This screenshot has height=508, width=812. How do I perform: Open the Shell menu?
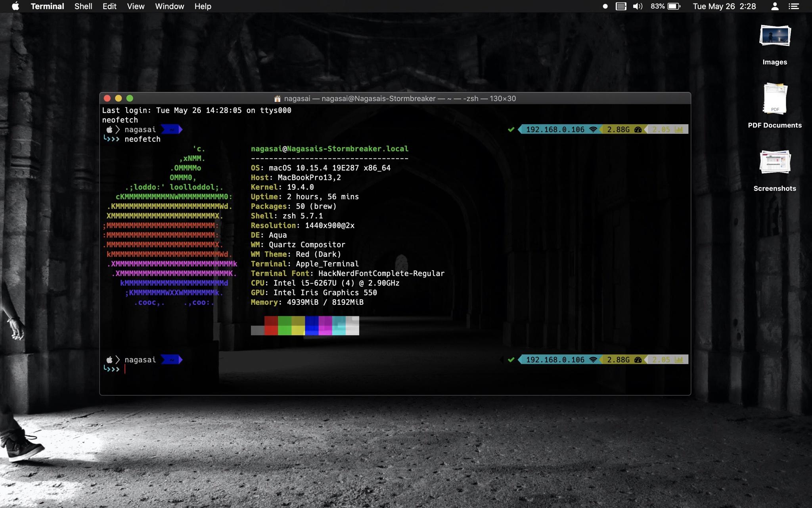coord(83,6)
